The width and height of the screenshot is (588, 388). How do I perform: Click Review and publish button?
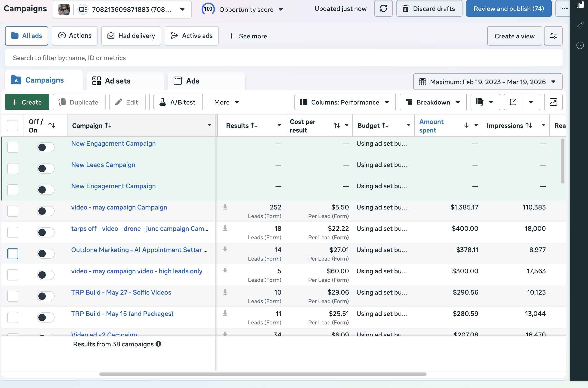(x=508, y=8)
